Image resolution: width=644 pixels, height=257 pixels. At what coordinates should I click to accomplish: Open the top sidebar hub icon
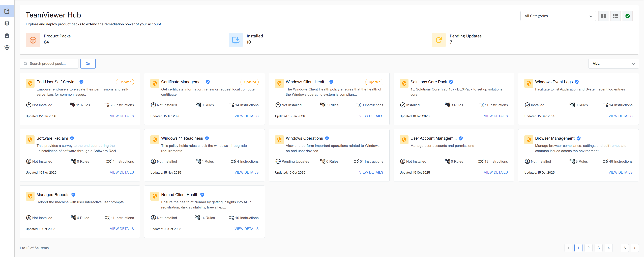7,11
